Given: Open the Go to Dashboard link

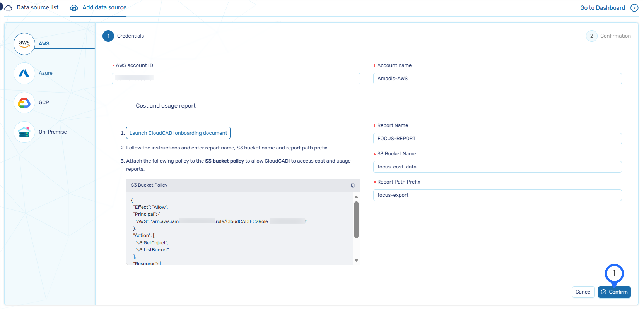Looking at the screenshot, I should [x=602, y=8].
